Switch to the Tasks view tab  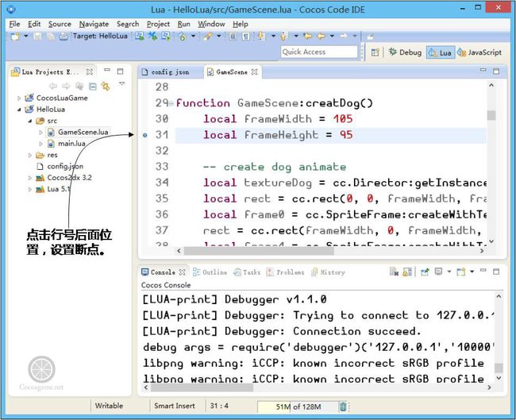tap(247, 272)
